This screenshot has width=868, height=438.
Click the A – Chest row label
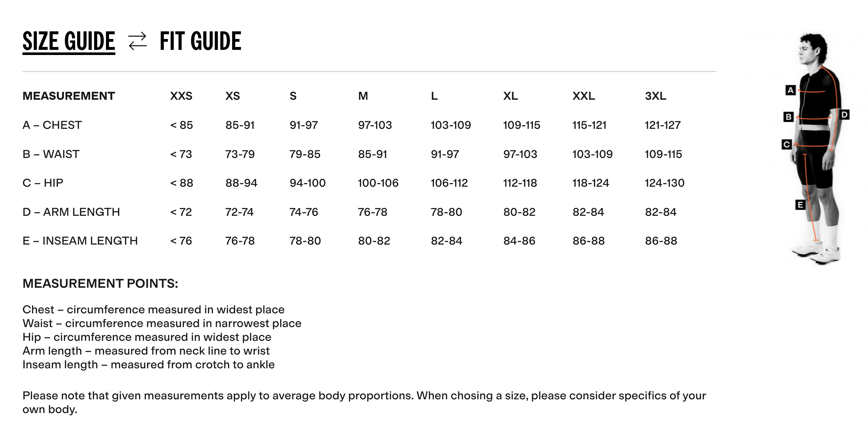(x=52, y=125)
